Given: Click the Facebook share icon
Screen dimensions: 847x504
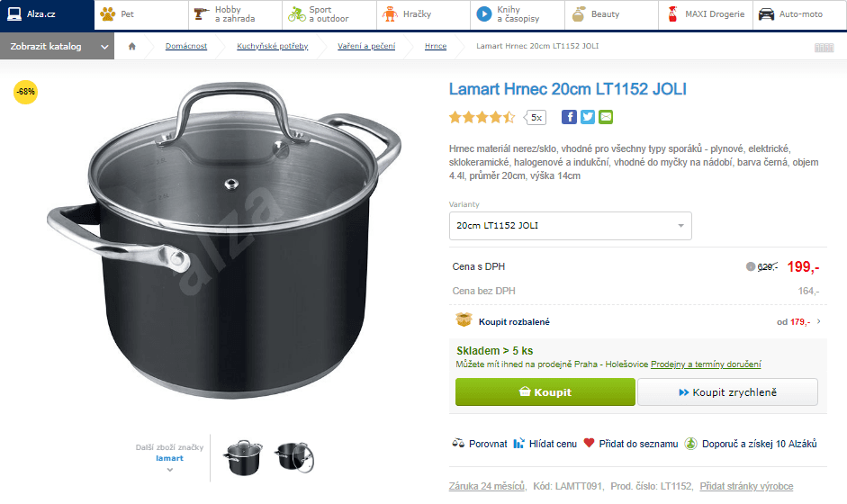Looking at the screenshot, I should 569,117.
